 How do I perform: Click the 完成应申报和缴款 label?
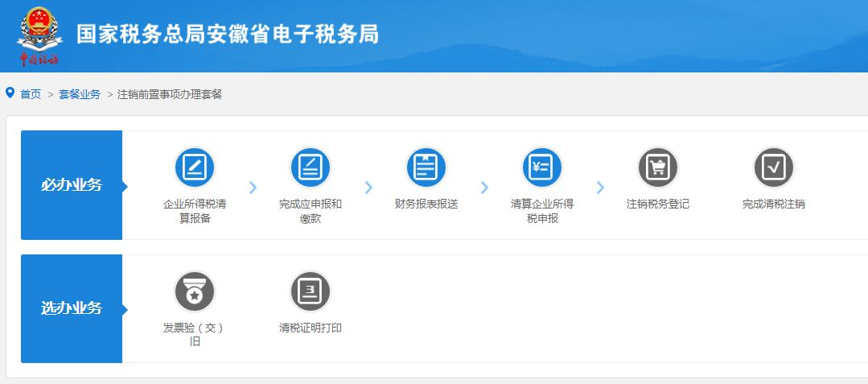tap(310, 211)
